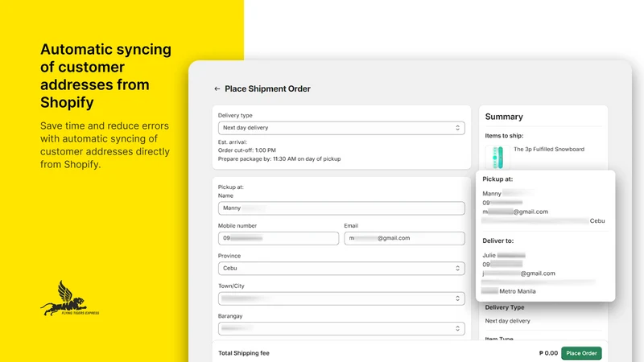Go back using the arrow beside Place Shipment Order
This screenshot has height=362, width=644.
click(217, 88)
